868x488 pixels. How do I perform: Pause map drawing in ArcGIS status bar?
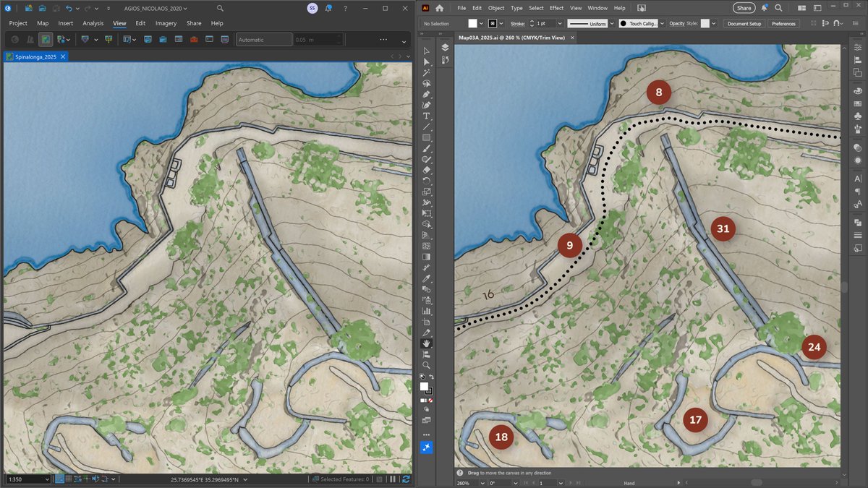point(393,479)
